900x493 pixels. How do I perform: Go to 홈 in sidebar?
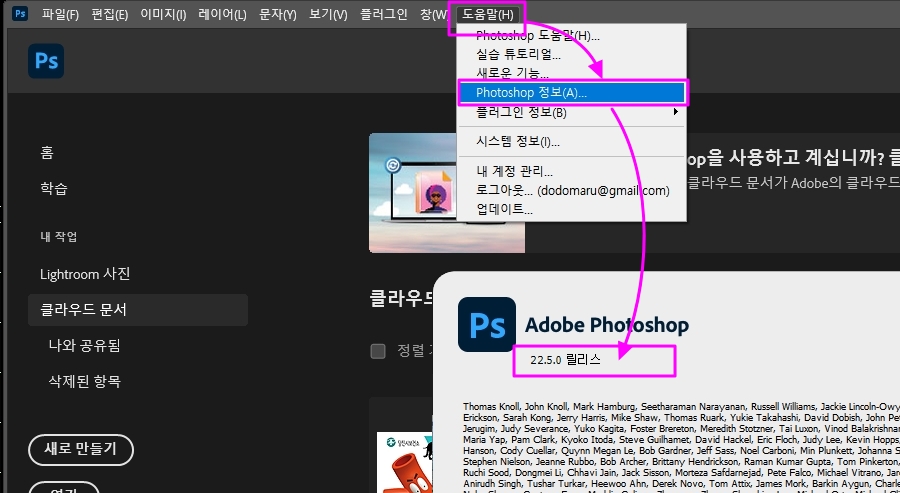click(46, 152)
